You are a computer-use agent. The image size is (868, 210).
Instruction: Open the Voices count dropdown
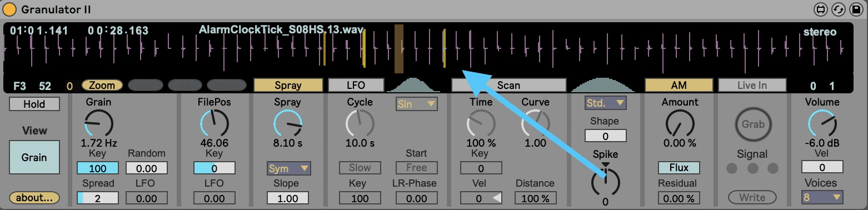click(822, 197)
